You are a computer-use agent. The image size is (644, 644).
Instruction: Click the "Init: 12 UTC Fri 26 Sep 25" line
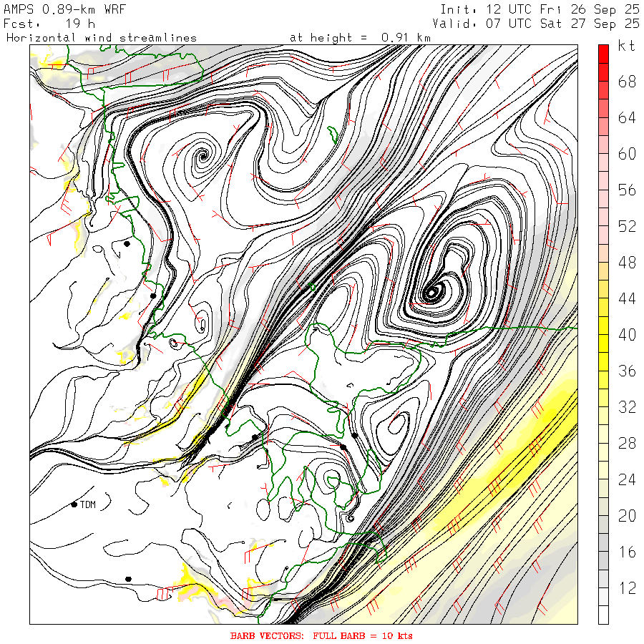pyautogui.click(x=540, y=9)
